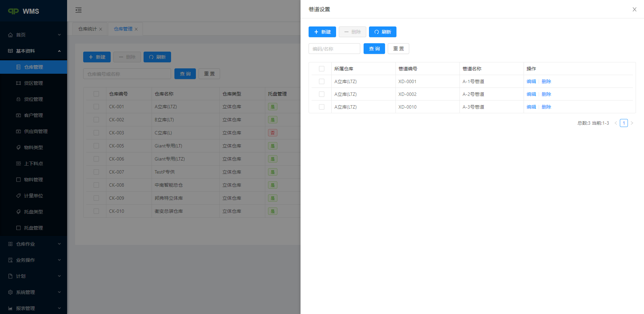Click the 计量单位 tag icon

18,196
